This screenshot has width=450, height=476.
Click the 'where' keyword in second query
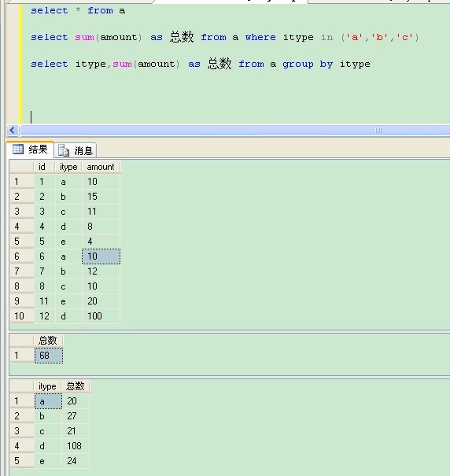click(260, 37)
